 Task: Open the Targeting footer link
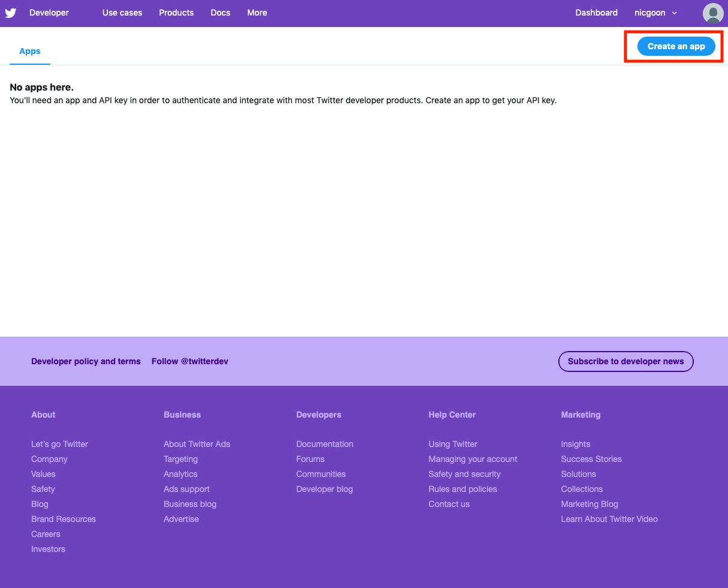coord(181,459)
